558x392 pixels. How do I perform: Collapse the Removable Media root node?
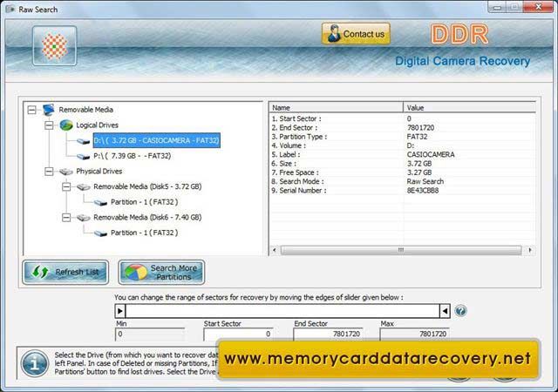(x=31, y=110)
